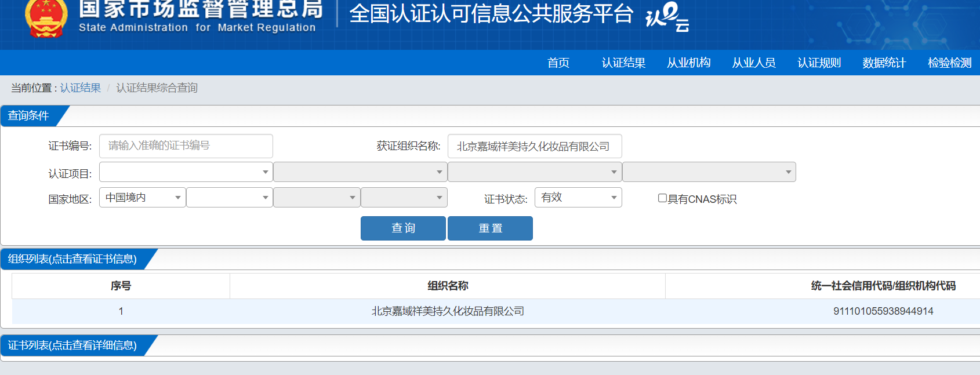Click the 认证结果综合查询 breadcrumb text
This screenshot has height=375, width=980.
point(157,88)
